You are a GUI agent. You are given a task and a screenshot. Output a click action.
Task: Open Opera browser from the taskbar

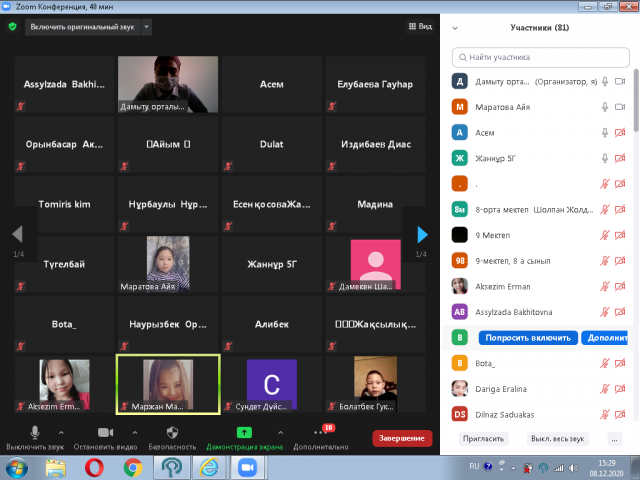[x=94, y=467]
